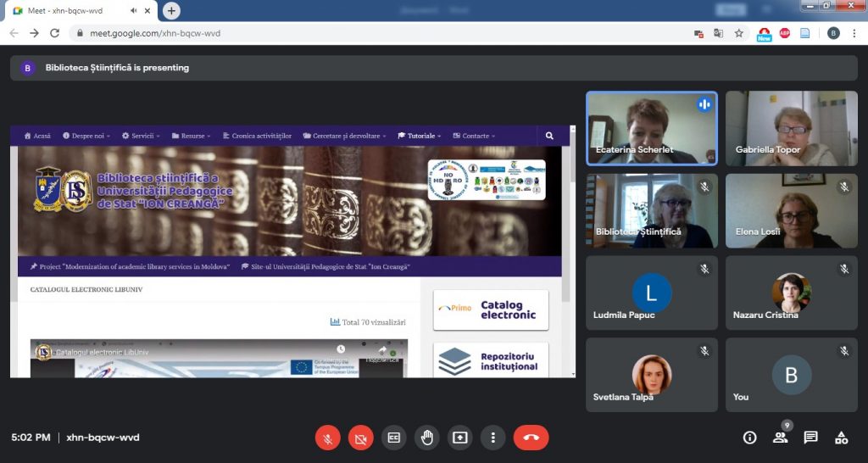The height and width of the screenshot is (463, 868).
Task: Click the Catalogul electronic LibUniv video thumbnail
Action: click(x=219, y=359)
